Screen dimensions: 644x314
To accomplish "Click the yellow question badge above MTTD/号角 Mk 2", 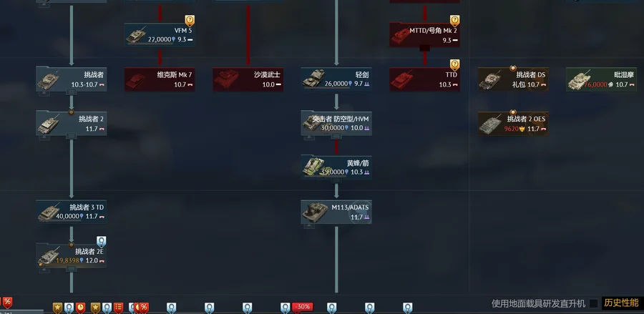I will (454, 21).
